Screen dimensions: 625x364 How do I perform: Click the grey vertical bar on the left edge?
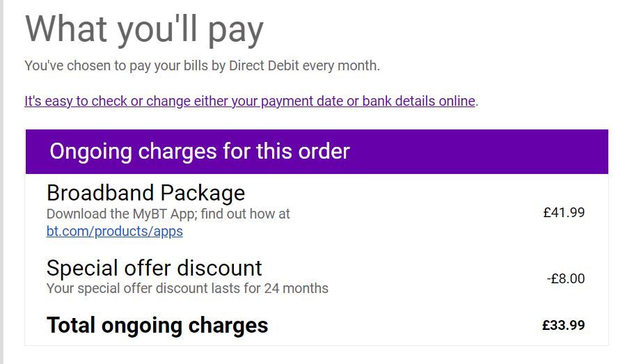pos(1,182)
